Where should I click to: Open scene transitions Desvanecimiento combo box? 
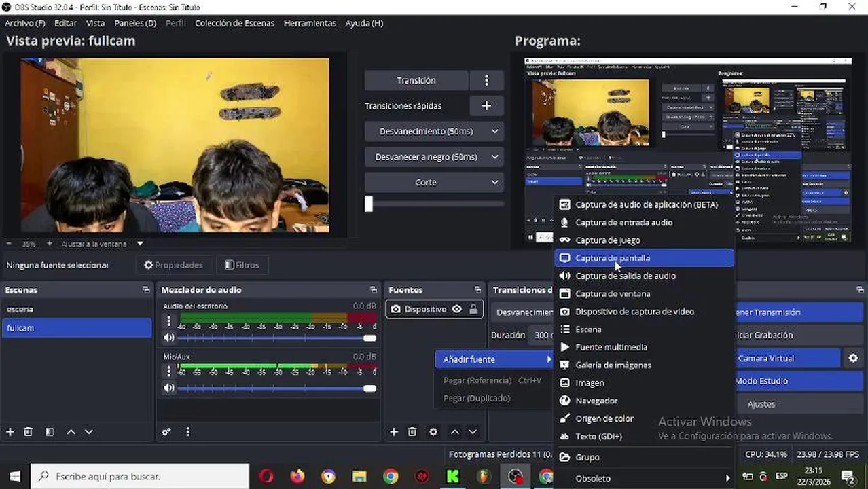pyautogui.click(x=524, y=312)
